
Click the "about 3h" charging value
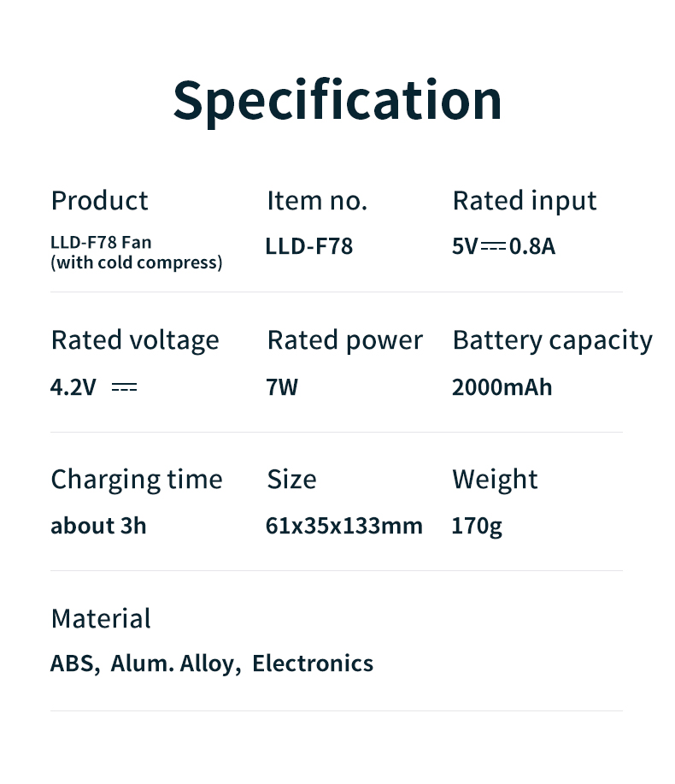98,526
